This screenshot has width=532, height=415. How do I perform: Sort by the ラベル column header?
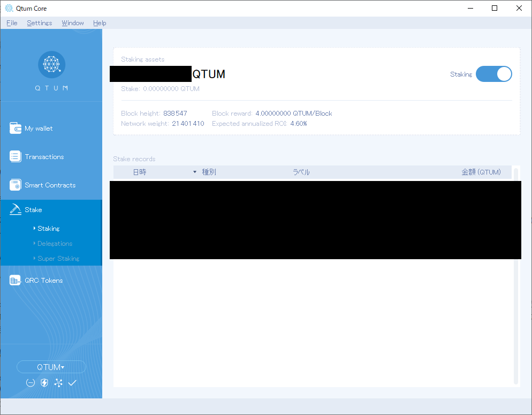coord(301,172)
